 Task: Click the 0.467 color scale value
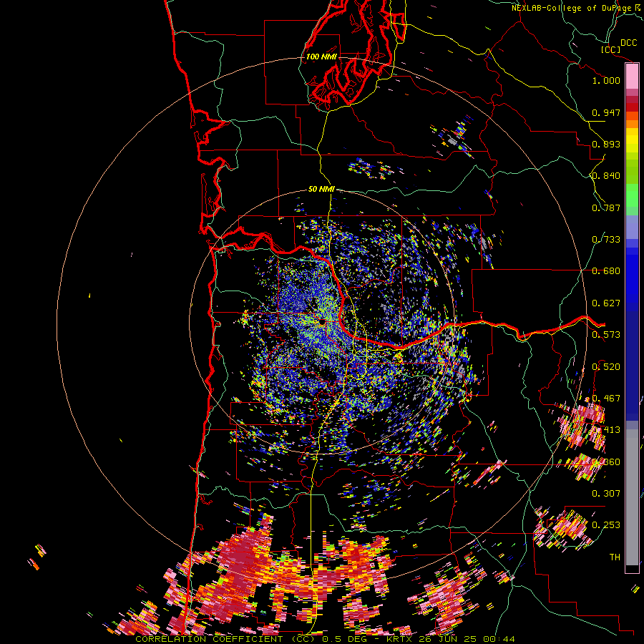pos(606,399)
